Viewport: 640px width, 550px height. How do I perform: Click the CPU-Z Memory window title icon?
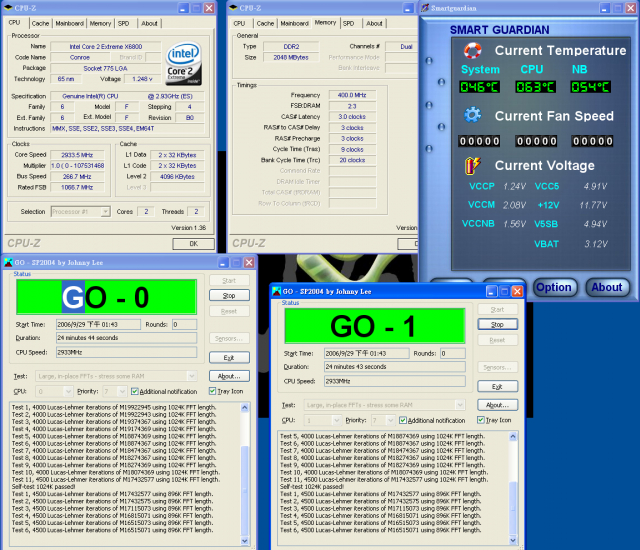point(233,8)
